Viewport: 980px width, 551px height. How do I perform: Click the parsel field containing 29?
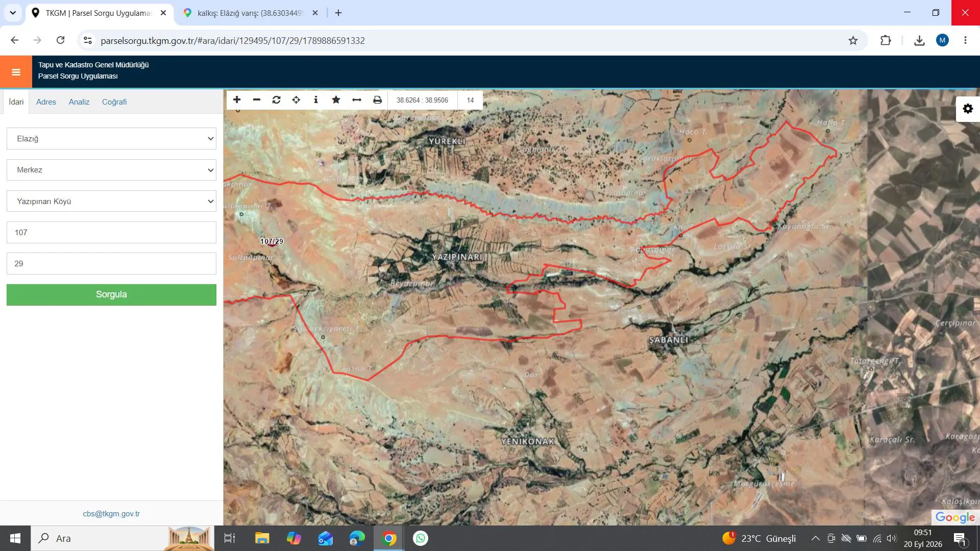(x=111, y=264)
